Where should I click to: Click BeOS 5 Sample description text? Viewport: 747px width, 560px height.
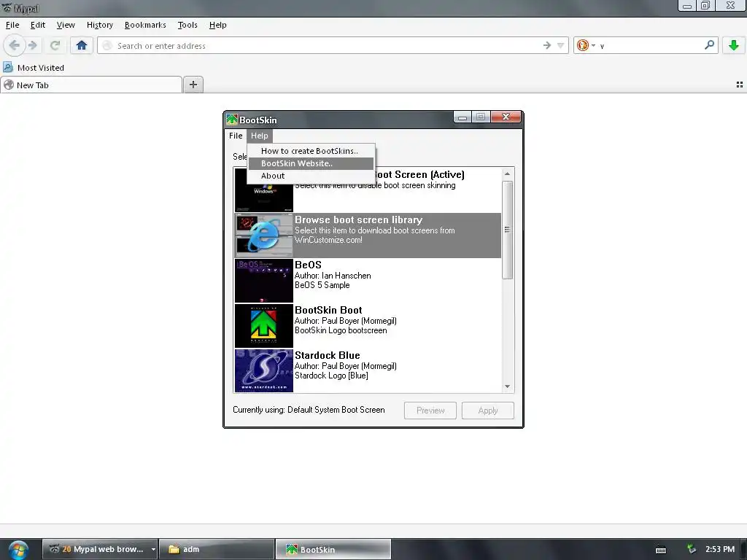click(322, 285)
